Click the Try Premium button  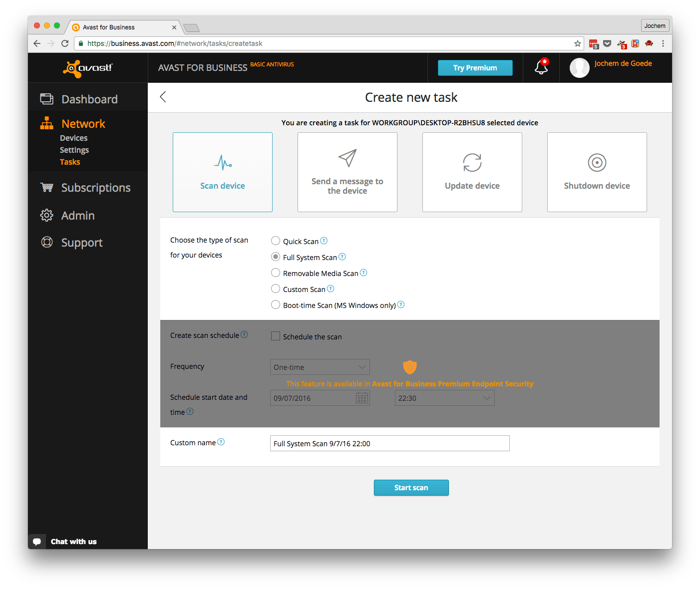click(x=475, y=68)
